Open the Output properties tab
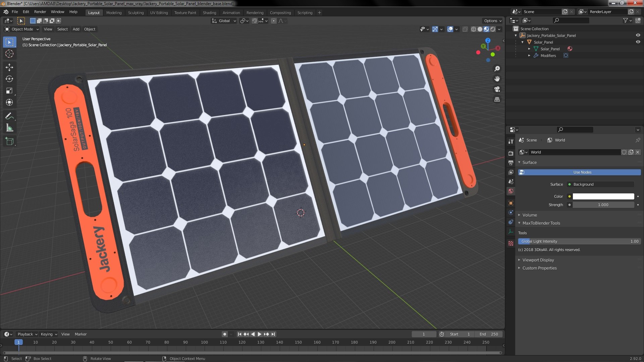 click(x=511, y=163)
